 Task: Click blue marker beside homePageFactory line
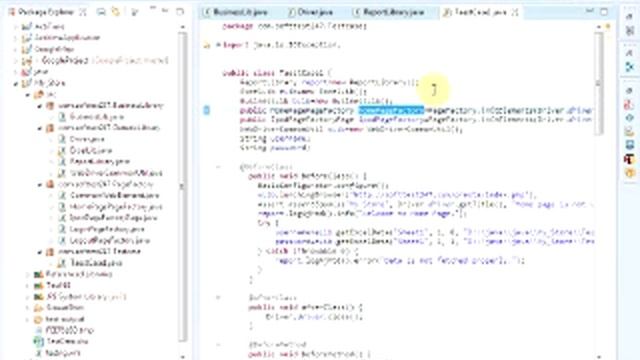(207, 110)
